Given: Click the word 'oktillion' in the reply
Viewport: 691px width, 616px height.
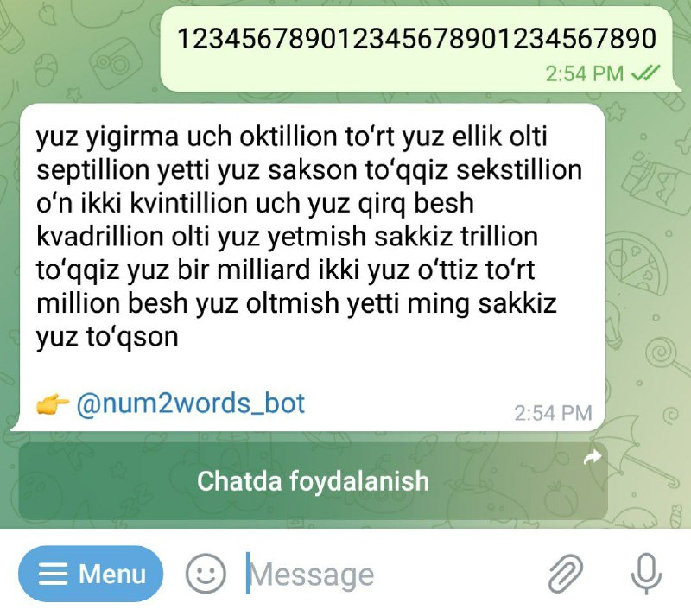Looking at the screenshot, I should [x=288, y=137].
